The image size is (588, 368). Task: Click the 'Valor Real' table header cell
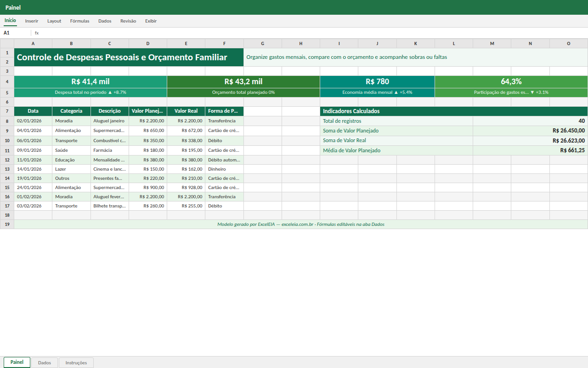(x=186, y=111)
